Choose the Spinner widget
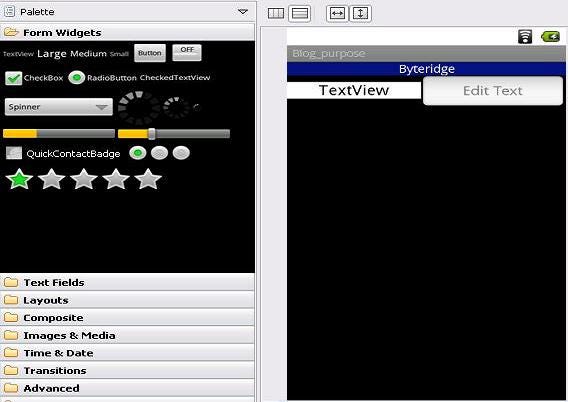568x402 pixels. (59, 107)
